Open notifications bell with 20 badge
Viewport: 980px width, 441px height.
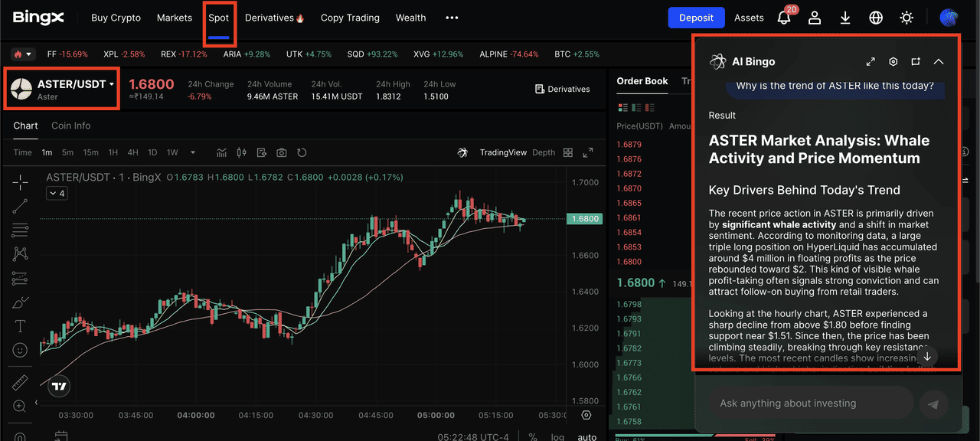pos(784,18)
